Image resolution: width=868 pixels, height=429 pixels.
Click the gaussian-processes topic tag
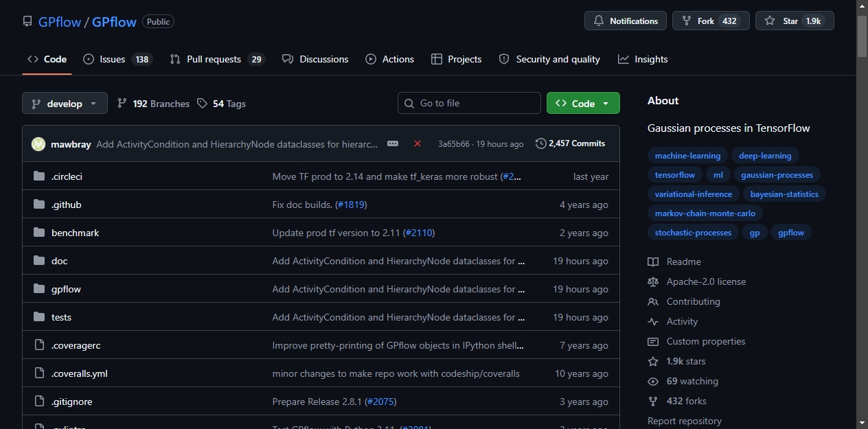pyautogui.click(x=777, y=175)
